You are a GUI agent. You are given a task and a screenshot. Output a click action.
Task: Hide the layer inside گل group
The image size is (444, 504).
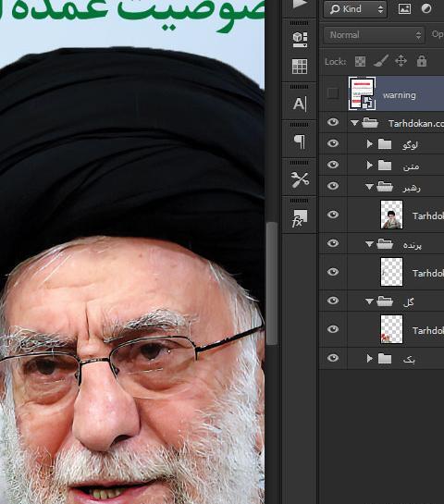click(x=333, y=329)
